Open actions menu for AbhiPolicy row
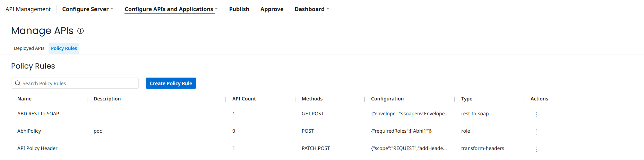Viewport: 644px width, 160px height. coord(536,132)
